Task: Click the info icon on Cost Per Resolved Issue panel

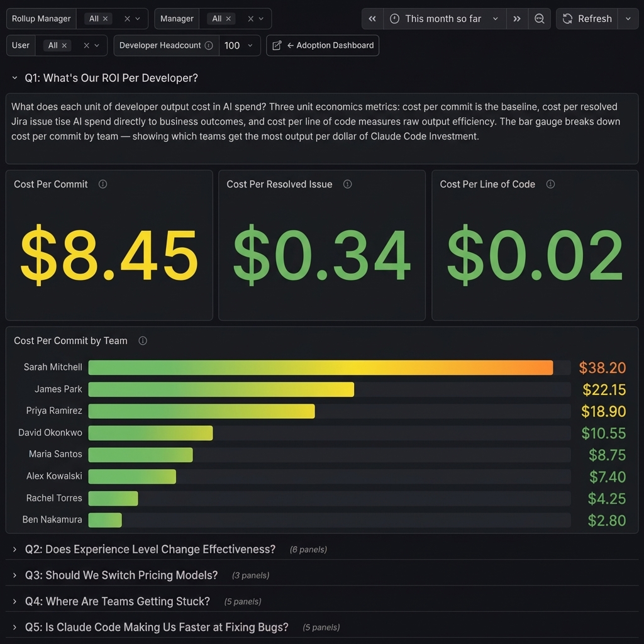Action: pos(347,184)
